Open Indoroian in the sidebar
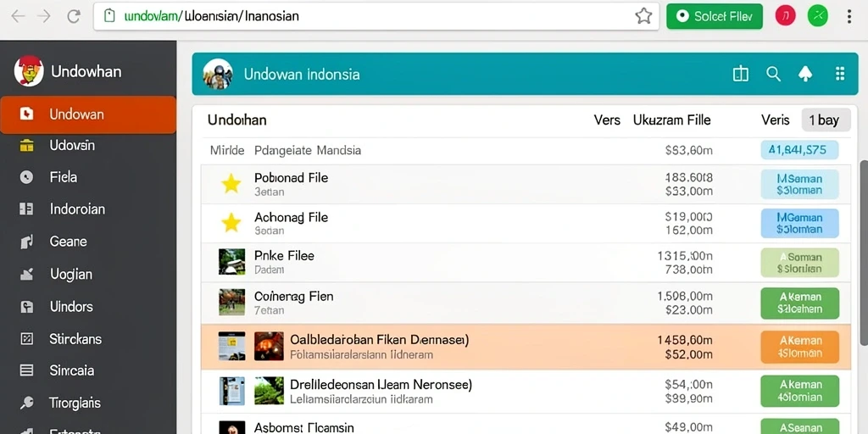The width and height of the screenshot is (868, 434). pos(77,209)
